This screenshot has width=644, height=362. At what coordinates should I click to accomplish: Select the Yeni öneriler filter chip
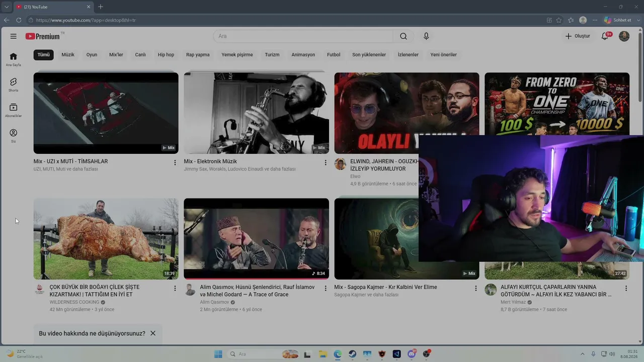(x=444, y=55)
